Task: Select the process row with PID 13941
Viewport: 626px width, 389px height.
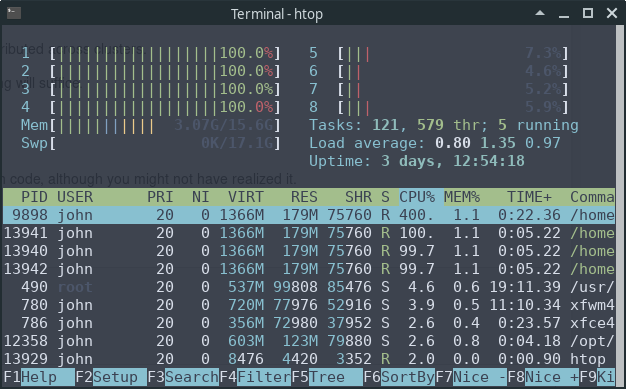Action: (x=309, y=233)
